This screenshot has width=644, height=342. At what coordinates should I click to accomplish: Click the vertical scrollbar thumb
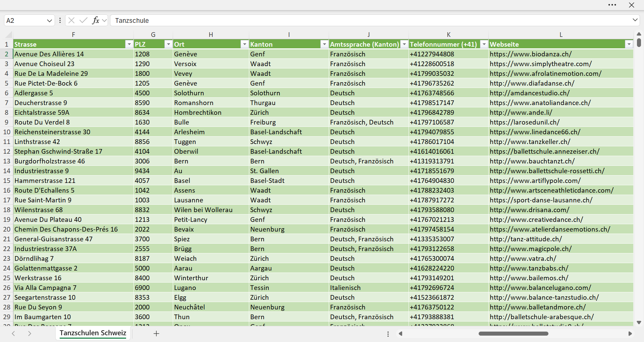click(x=639, y=43)
